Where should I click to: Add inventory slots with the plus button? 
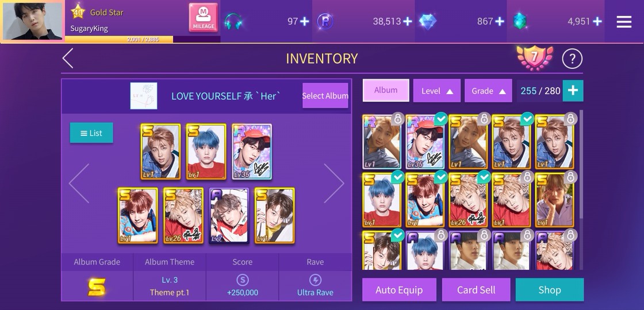(x=573, y=91)
